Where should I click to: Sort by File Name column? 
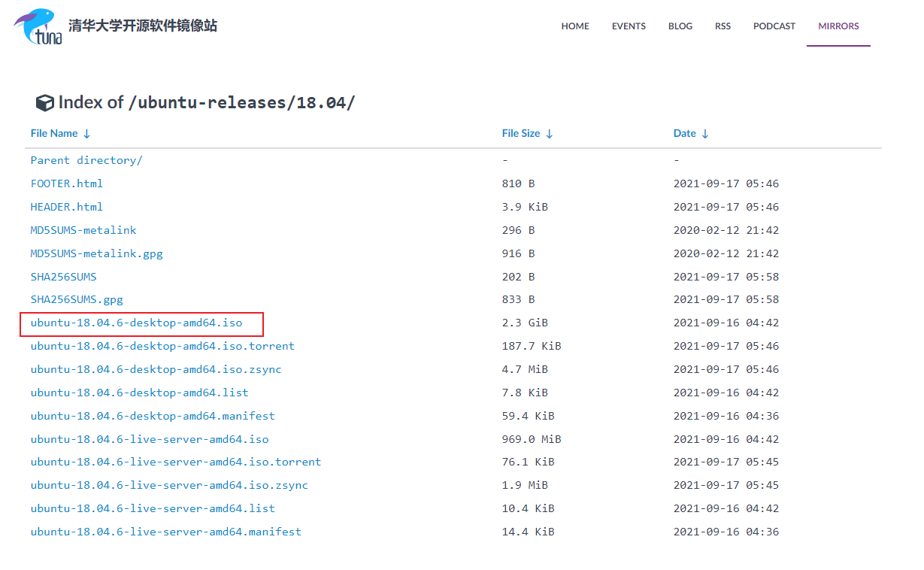(x=60, y=133)
